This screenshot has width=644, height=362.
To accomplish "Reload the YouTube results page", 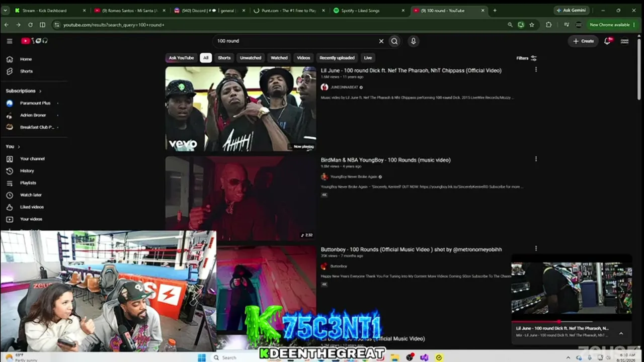I will pyautogui.click(x=30, y=25).
